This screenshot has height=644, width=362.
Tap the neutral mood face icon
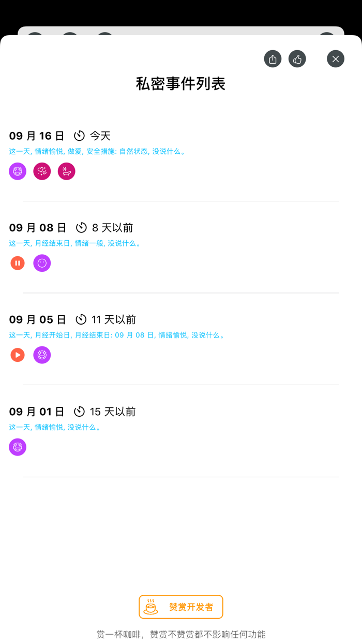point(42,263)
